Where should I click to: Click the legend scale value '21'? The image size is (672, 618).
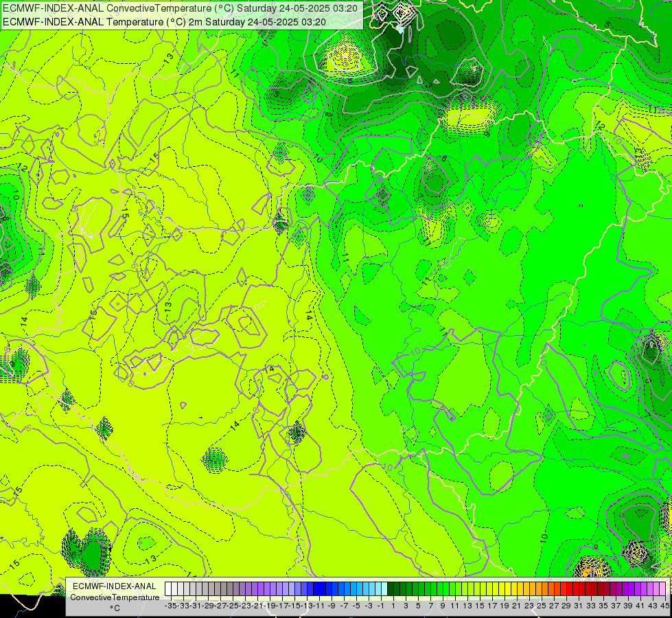click(x=517, y=606)
